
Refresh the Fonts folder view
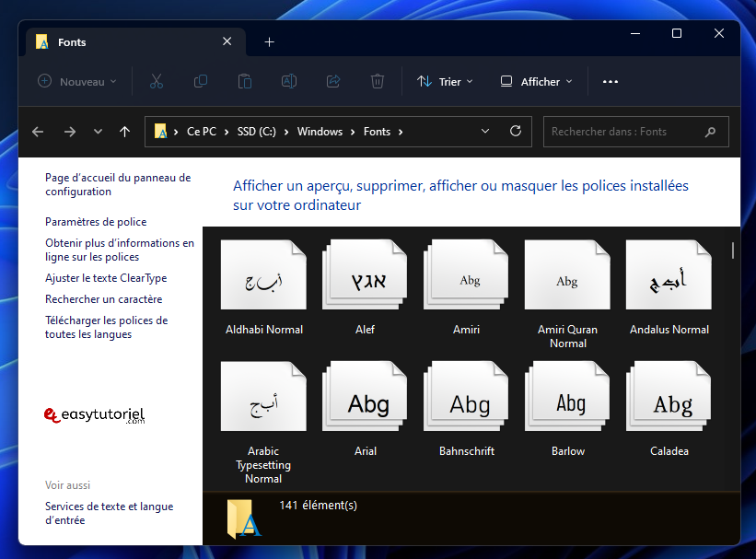516,131
